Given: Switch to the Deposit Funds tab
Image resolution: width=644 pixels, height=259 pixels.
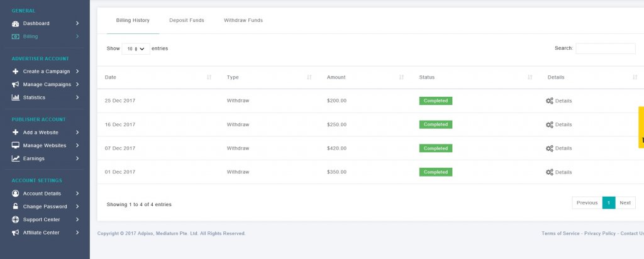Looking at the screenshot, I should click(x=187, y=20).
